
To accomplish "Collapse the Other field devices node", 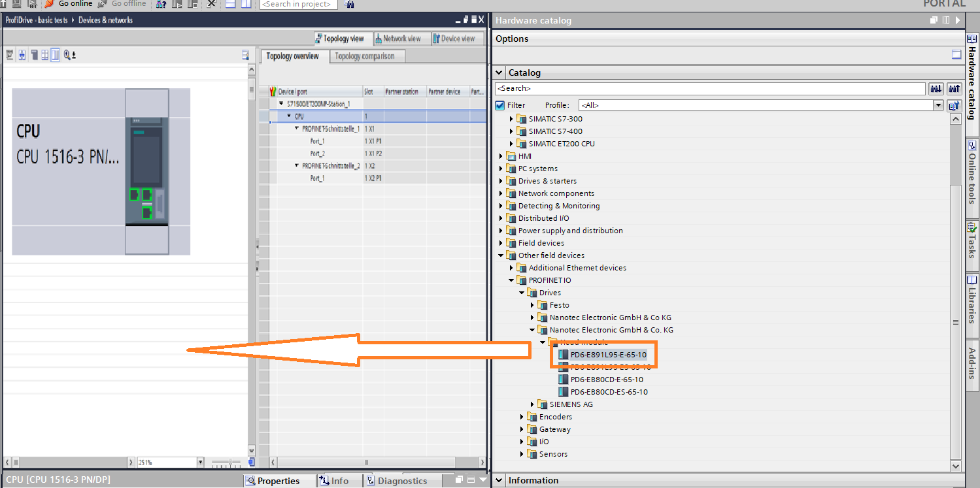I will 501,255.
